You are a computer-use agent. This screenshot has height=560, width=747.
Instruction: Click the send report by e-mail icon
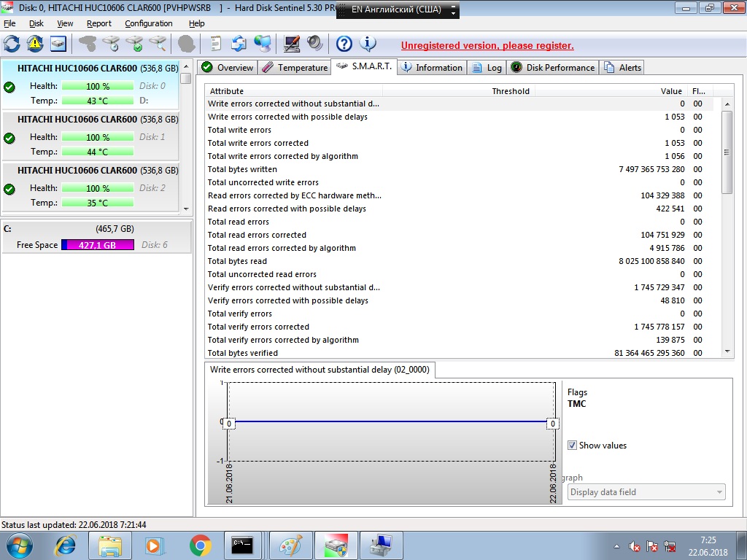239,44
